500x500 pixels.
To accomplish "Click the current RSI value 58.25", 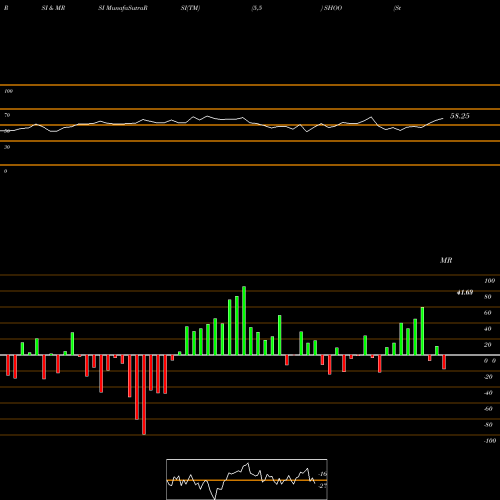I will [x=460, y=116].
